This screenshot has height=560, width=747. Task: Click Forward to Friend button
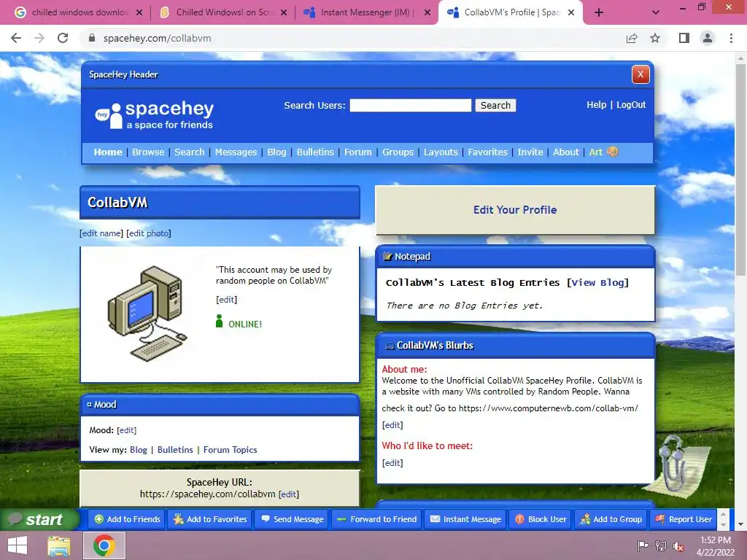pos(376,519)
